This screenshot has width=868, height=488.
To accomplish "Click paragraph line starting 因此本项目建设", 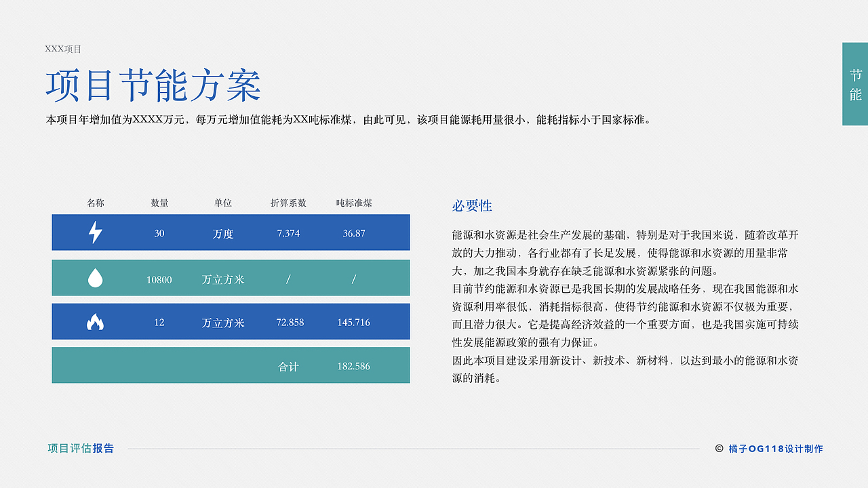I will [625, 361].
